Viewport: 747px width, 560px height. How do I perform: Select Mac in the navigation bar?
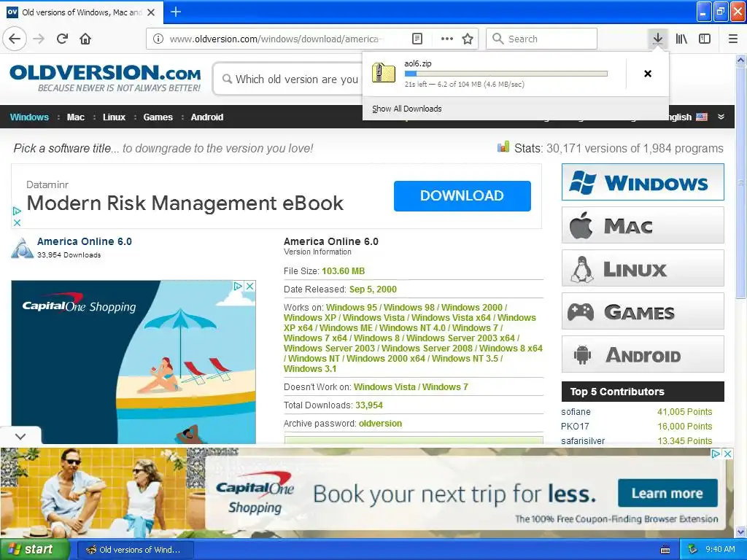[x=75, y=117]
